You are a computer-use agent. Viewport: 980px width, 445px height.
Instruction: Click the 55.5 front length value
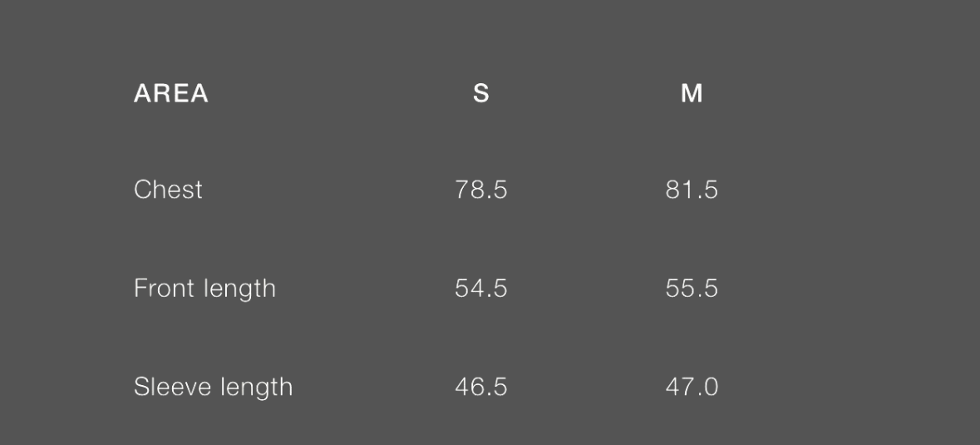pyautogui.click(x=692, y=289)
